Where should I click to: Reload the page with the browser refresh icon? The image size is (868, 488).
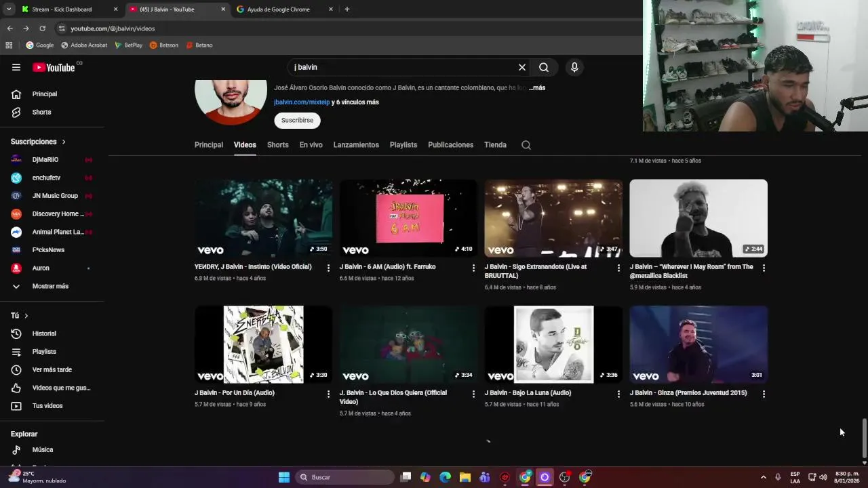(42, 28)
